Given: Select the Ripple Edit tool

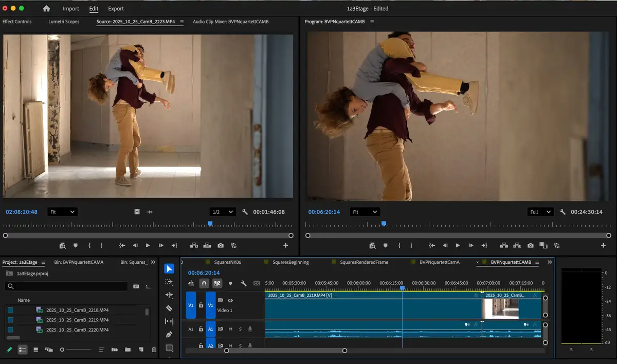Looking at the screenshot, I should tap(169, 295).
